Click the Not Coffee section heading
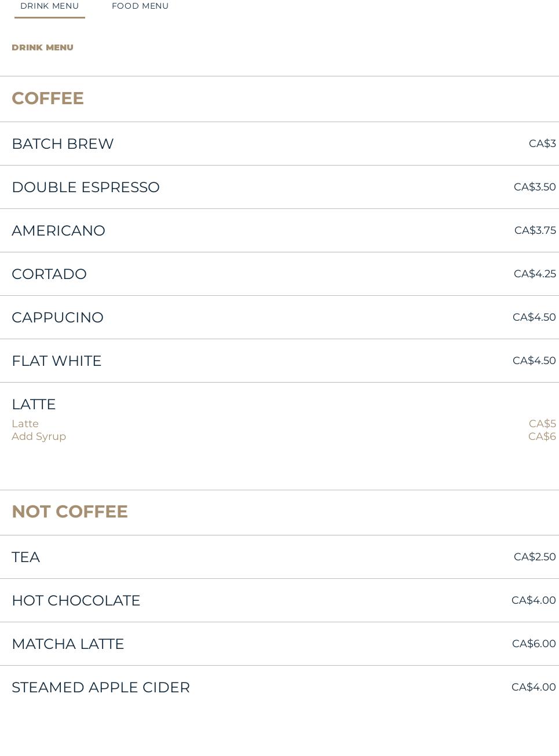 point(70,512)
